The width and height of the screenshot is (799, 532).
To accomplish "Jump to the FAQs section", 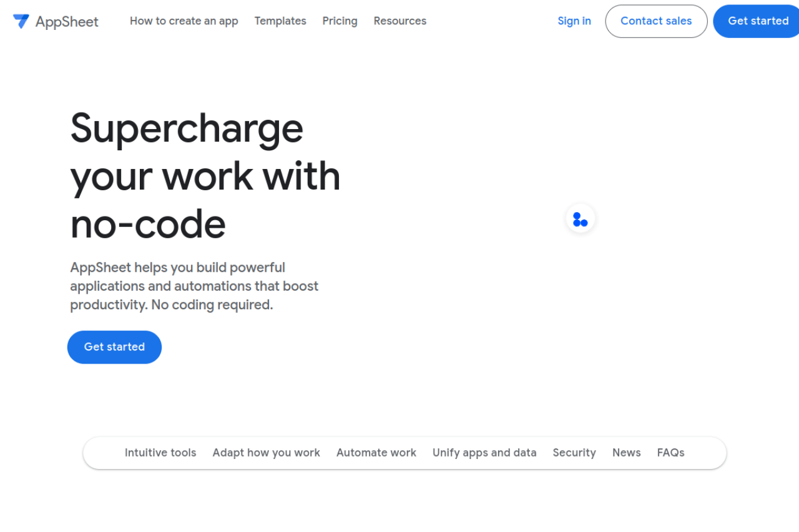I will [670, 453].
